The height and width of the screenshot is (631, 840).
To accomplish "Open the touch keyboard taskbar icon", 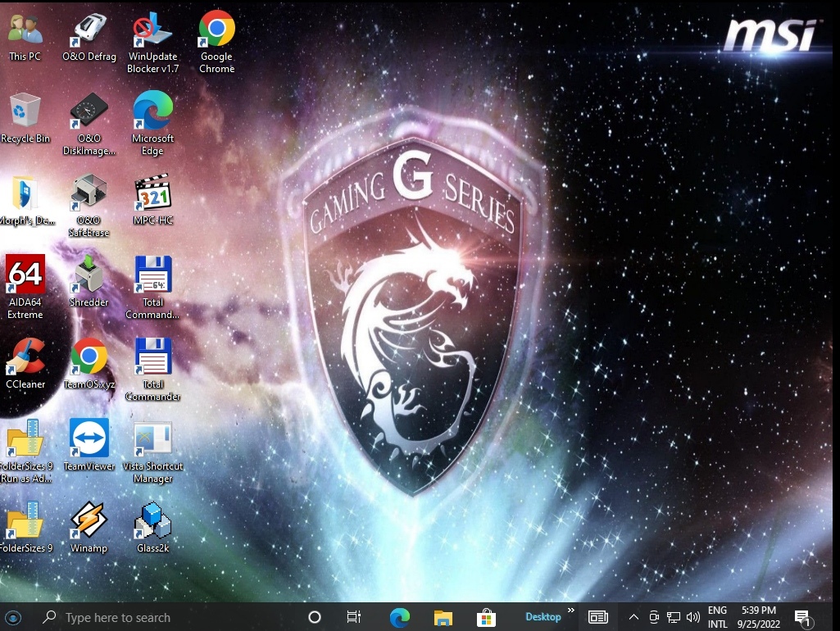I will click(598, 618).
